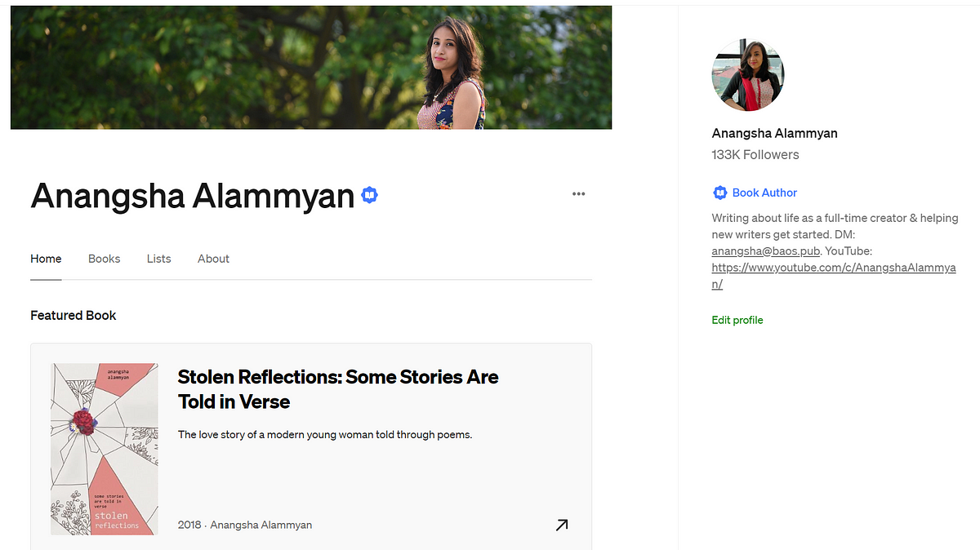Image resolution: width=980 pixels, height=550 pixels.
Task: Open the Stolen Reflections book title
Action: coord(338,389)
